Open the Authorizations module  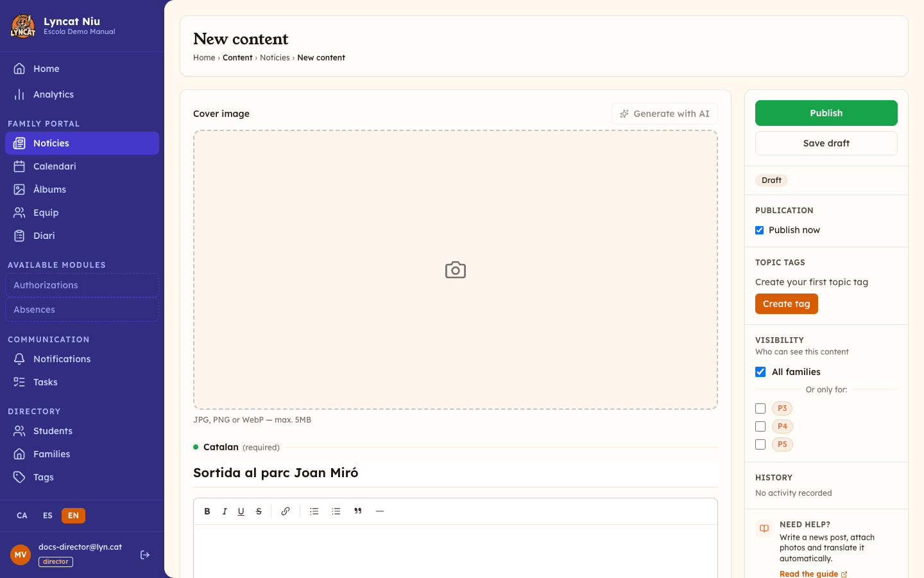pos(82,285)
